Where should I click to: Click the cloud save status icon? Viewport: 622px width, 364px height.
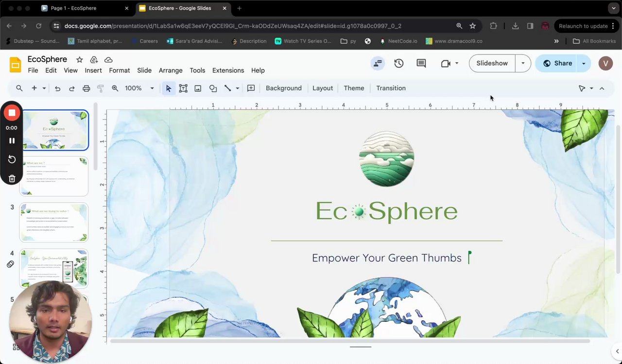[108, 60]
